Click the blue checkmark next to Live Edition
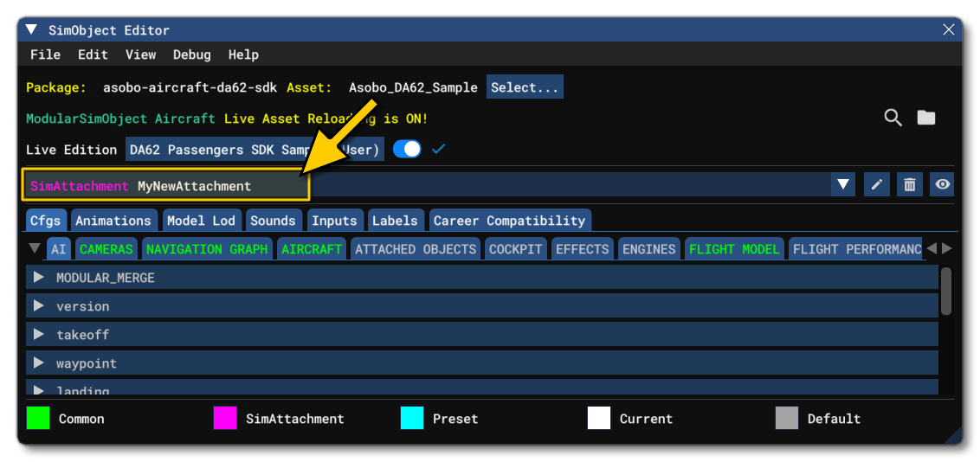The image size is (980, 462). pyautogui.click(x=438, y=150)
